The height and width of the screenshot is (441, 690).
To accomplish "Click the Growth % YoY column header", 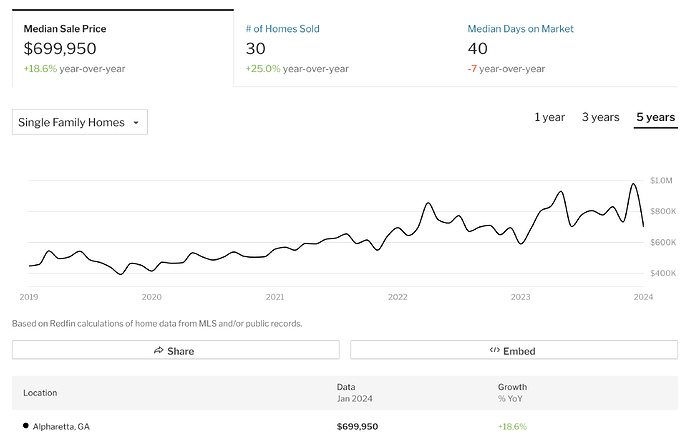I will [512, 393].
